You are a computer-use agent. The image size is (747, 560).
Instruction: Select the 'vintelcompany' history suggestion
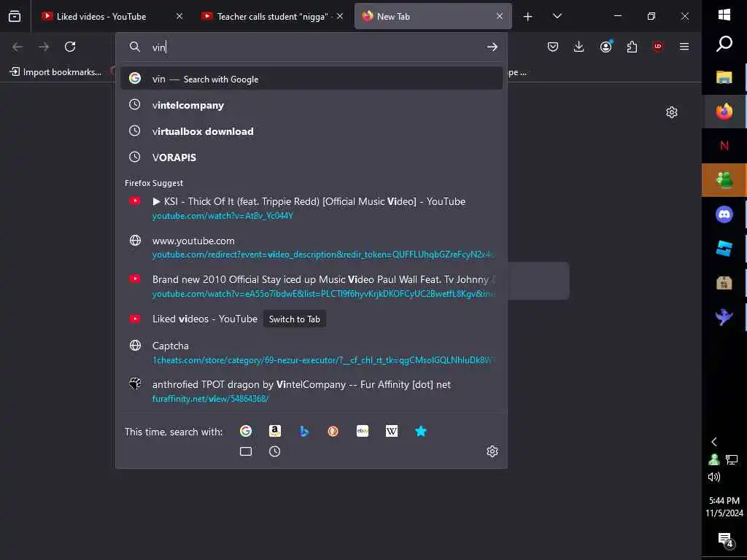tap(311, 105)
